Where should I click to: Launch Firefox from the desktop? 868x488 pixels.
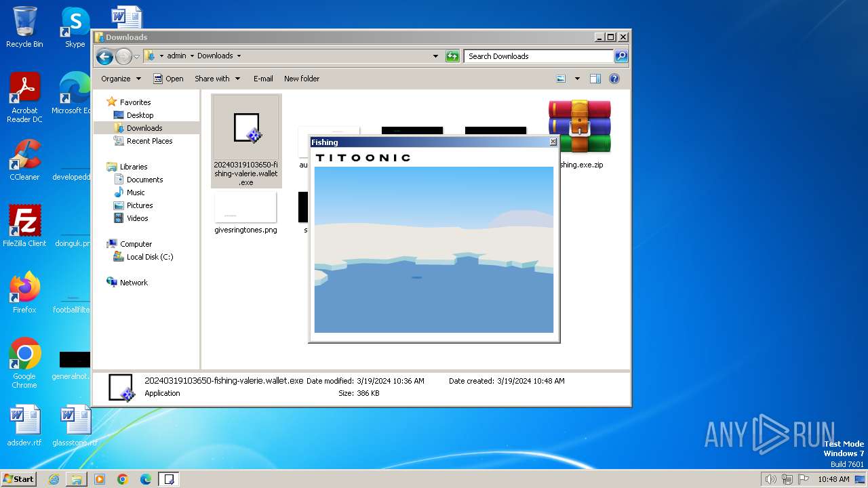click(24, 293)
